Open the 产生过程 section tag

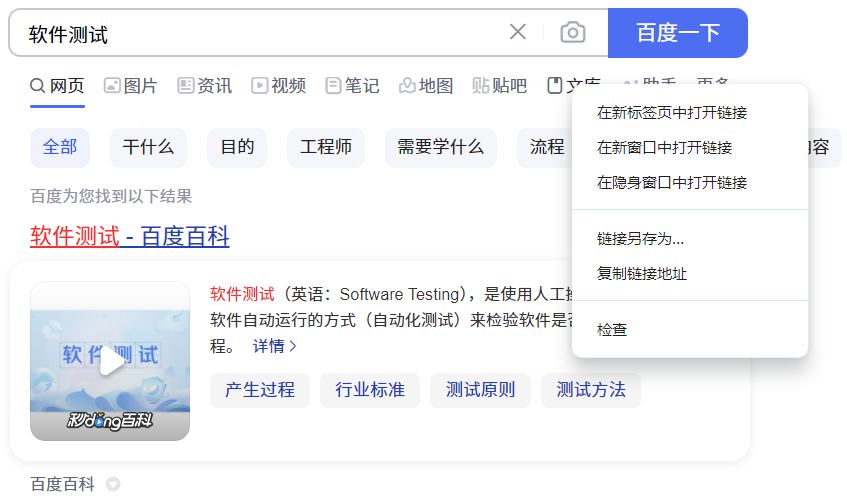tap(260, 390)
